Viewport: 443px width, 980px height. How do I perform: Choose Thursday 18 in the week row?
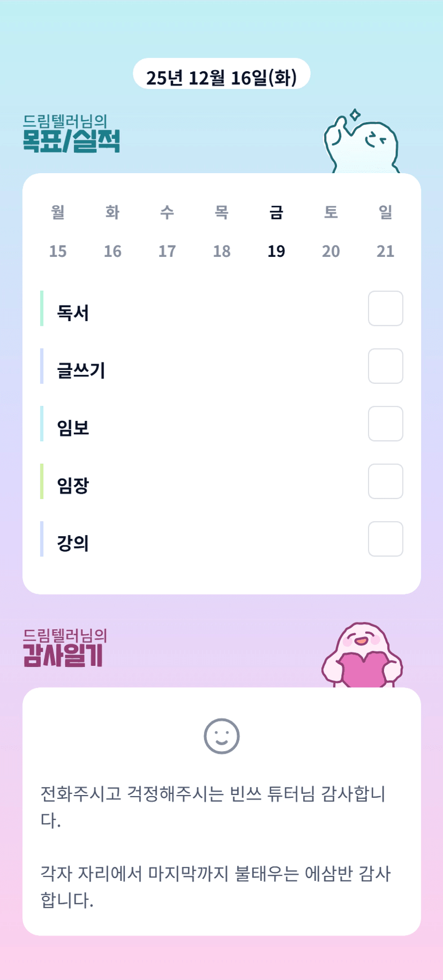222,250
